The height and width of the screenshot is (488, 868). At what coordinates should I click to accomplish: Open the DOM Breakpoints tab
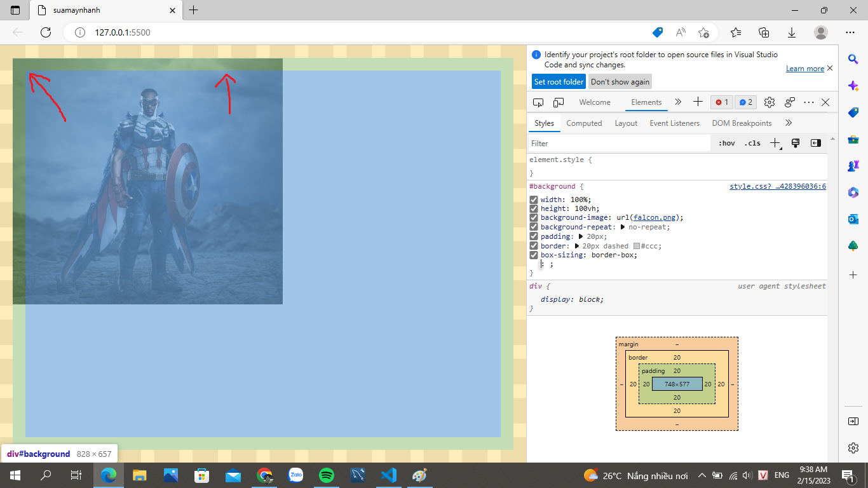tap(742, 123)
